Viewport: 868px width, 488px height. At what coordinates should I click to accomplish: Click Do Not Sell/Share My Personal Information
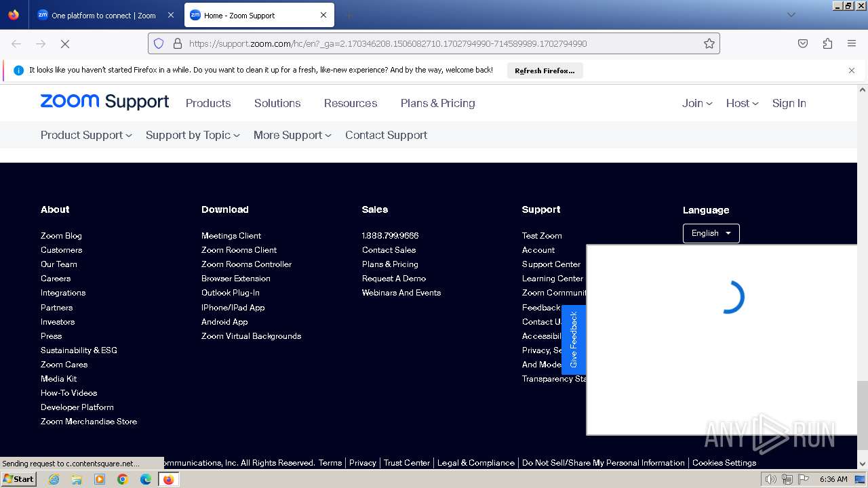point(604,463)
